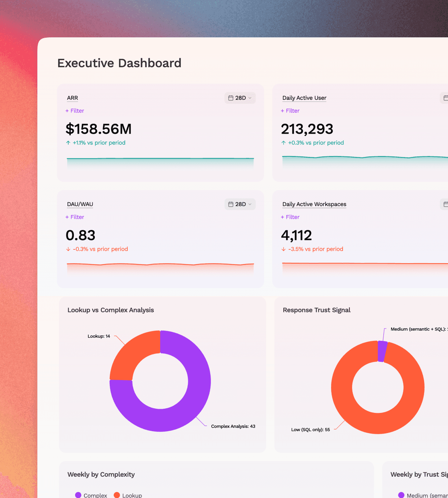Click the +1.1% vs prior period text
448x498 pixels.
(x=99, y=143)
